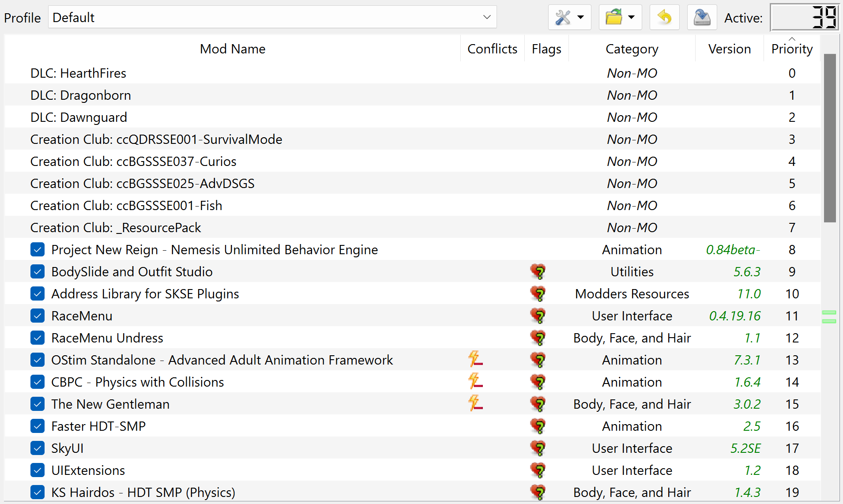Click the yellow restore backup arrow icon
Image resolution: width=843 pixels, height=504 pixels.
664,18
